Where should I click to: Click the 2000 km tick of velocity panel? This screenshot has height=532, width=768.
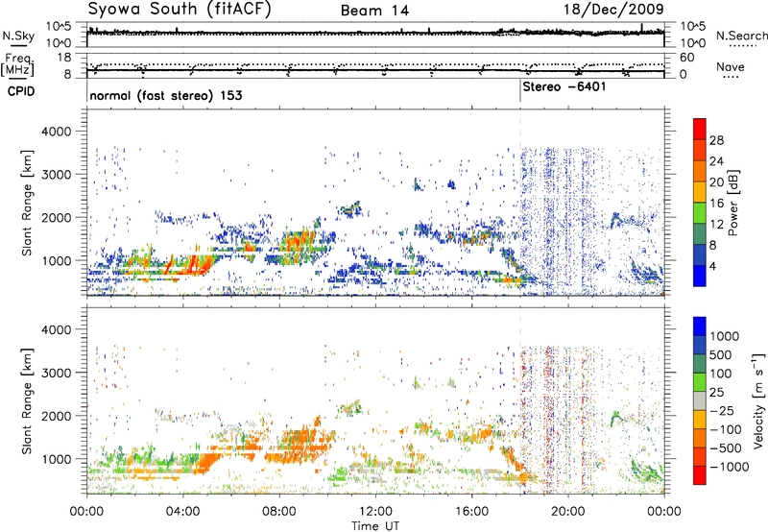(x=57, y=416)
